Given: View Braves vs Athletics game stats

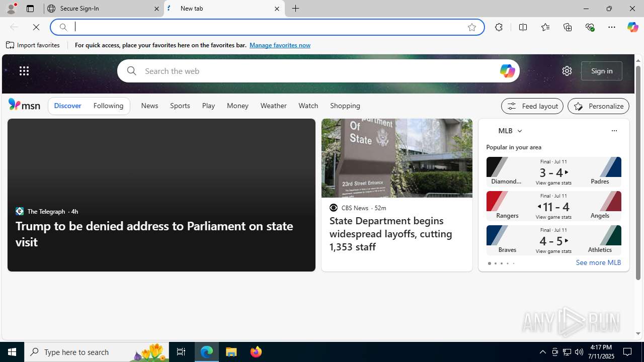Looking at the screenshot, I should click(x=554, y=240).
